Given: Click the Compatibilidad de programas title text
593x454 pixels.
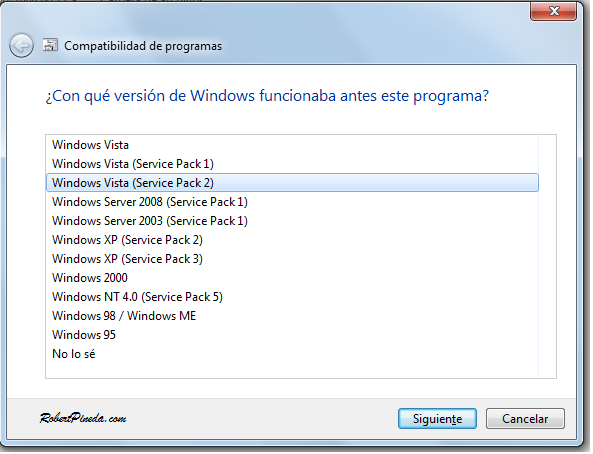Looking at the screenshot, I should (143, 46).
